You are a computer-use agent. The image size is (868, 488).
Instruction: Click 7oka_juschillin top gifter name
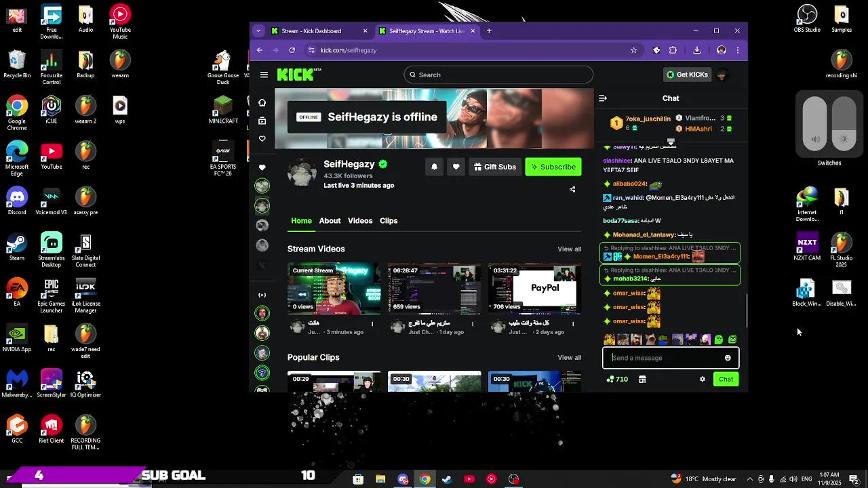click(x=648, y=119)
